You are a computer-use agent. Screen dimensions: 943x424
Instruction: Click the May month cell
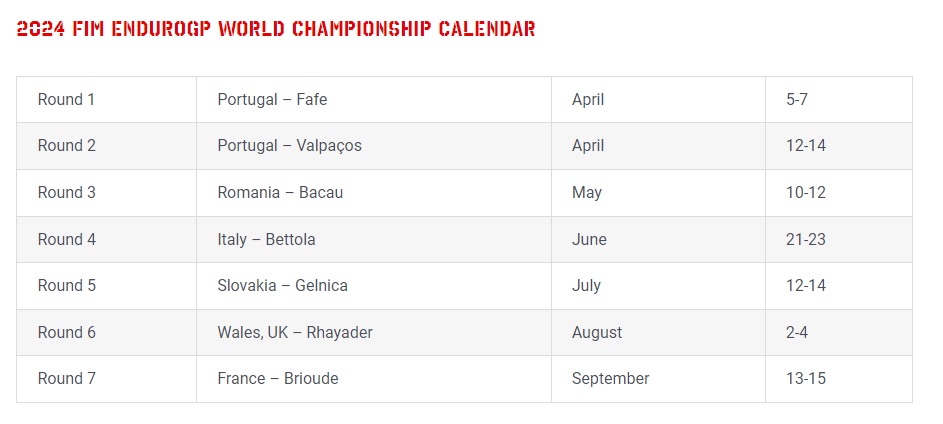point(658,192)
